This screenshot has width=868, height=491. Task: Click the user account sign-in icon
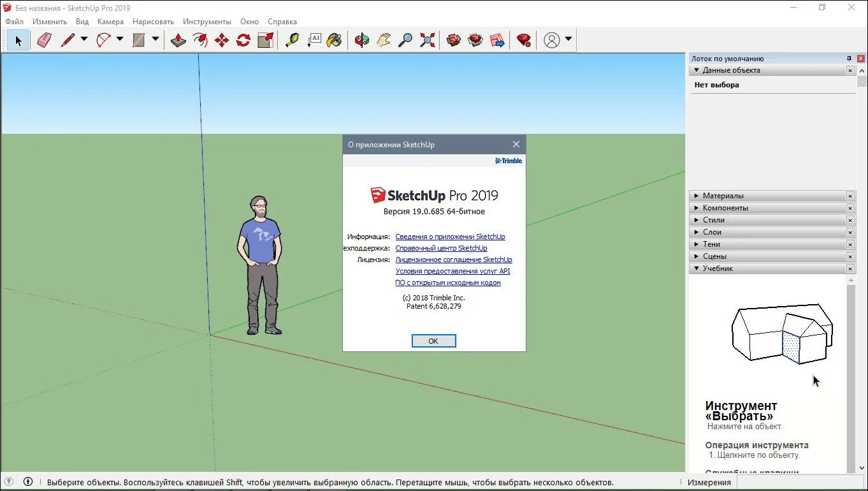(x=552, y=40)
